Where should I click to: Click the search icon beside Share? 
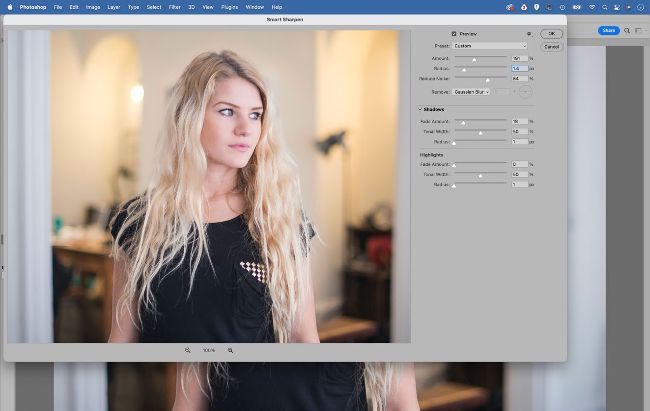(x=627, y=31)
